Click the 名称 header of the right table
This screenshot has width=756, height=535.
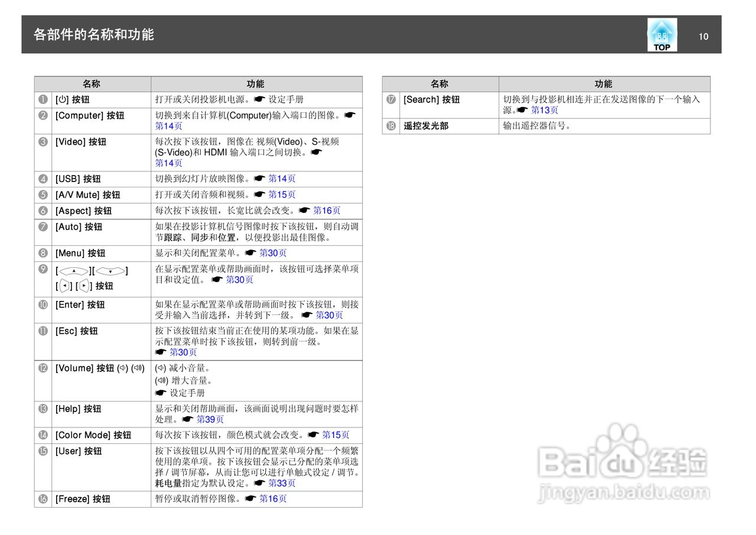(440, 84)
